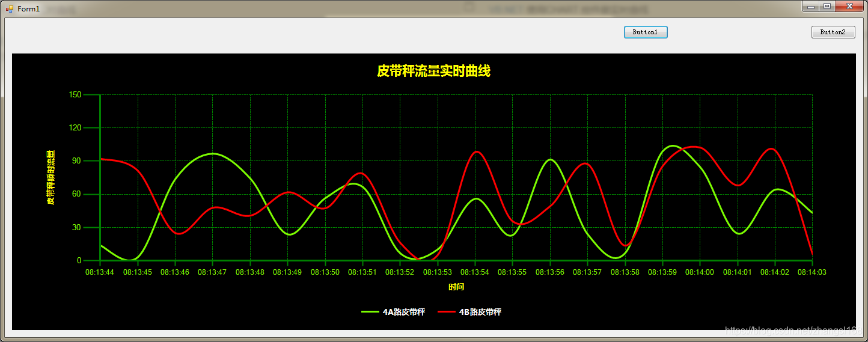868x342 pixels.
Task: Click the red 4B legend line swatch
Action: (447, 312)
